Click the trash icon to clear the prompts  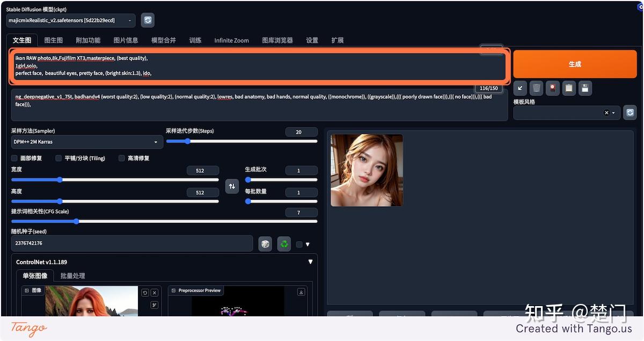point(536,88)
